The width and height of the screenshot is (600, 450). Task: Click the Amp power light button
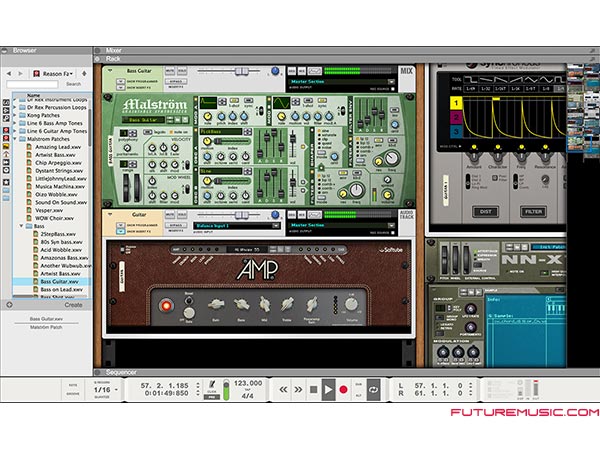(166, 305)
